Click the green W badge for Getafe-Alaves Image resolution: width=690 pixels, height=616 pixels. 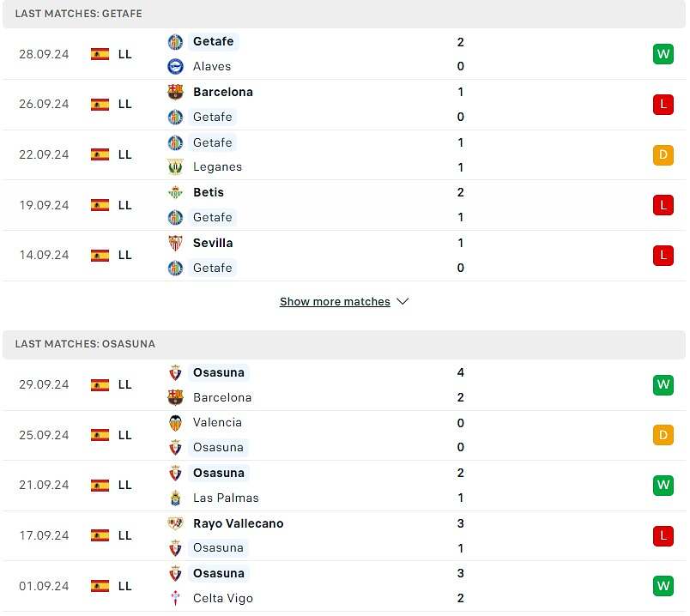tap(663, 54)
